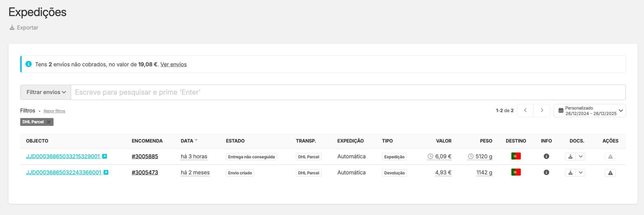The width and height of the screenshot is (644, 215).
Task: Open the Ver envios link
Action: [x=173, y=64]
